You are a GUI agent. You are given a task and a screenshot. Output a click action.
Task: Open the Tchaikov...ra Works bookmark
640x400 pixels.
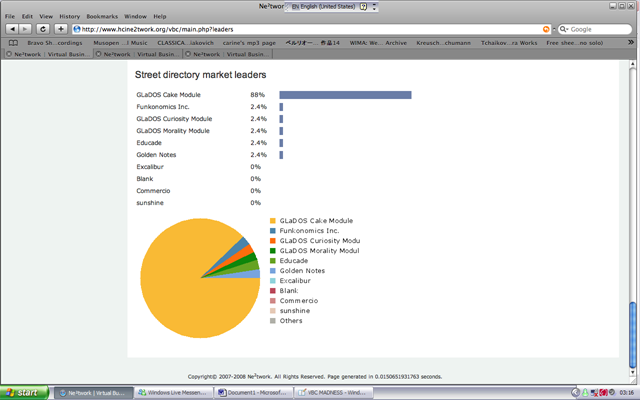pos(509,43)
